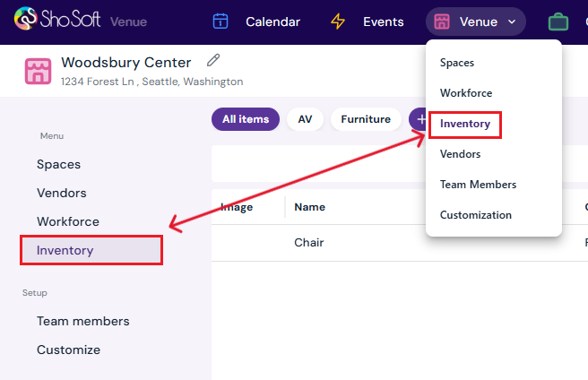Open Team Members from the dropdown menu
This screenshot has width=588, height=380.
point(479,185)
